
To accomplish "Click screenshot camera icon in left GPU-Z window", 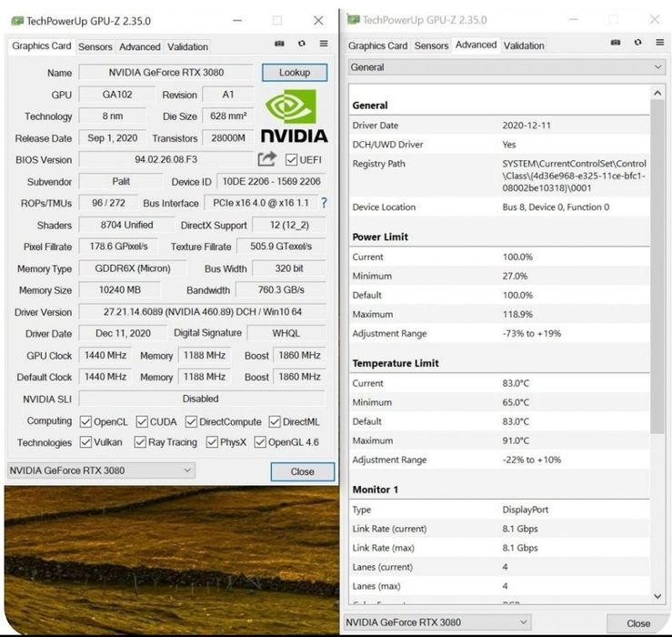I will click(x=279, y=44).
